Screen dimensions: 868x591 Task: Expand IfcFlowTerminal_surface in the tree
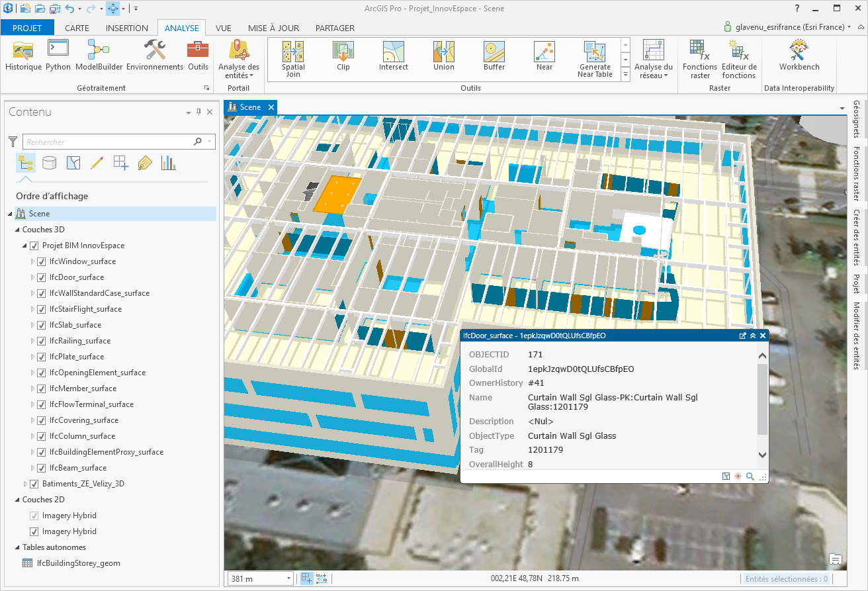[x=32, y=404]
